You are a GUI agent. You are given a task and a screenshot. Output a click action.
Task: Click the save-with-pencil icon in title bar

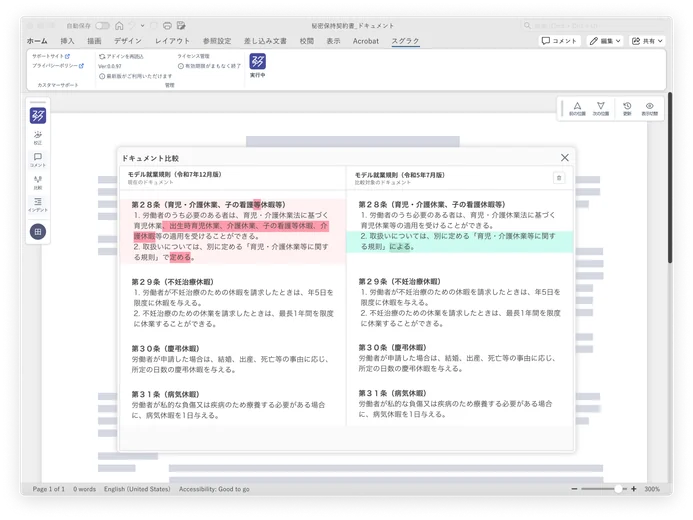(x=181, y=26)
